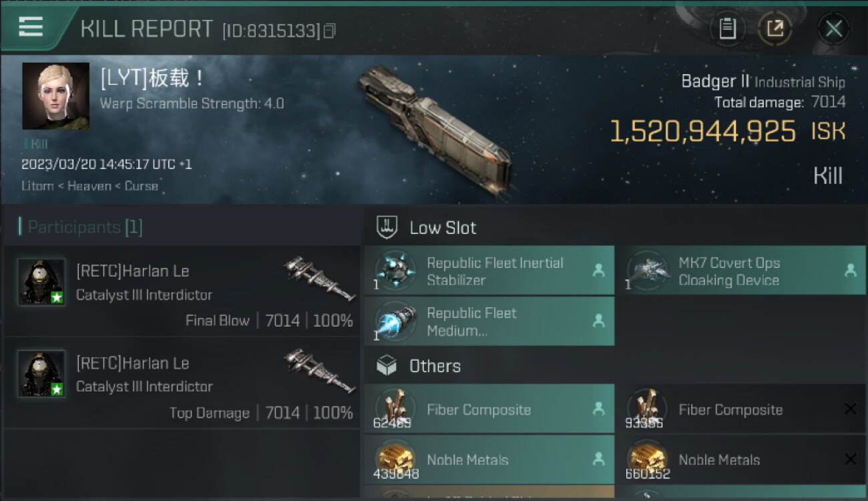View the victim pilot portrait
Screen dimensions: 868x501
tap(55, 96)
